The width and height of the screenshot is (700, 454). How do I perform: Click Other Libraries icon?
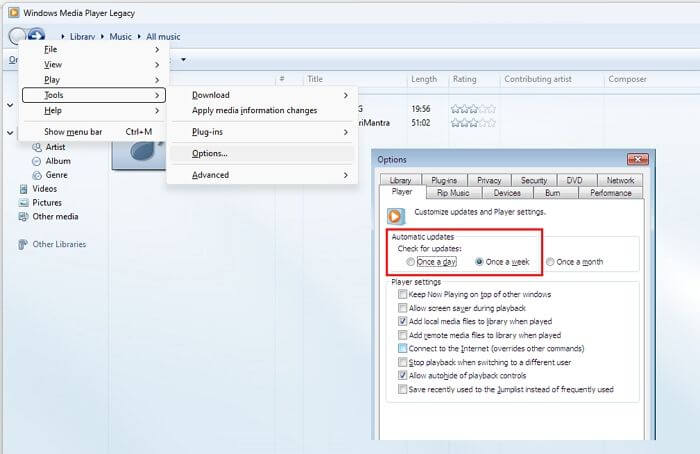(22, 244)
